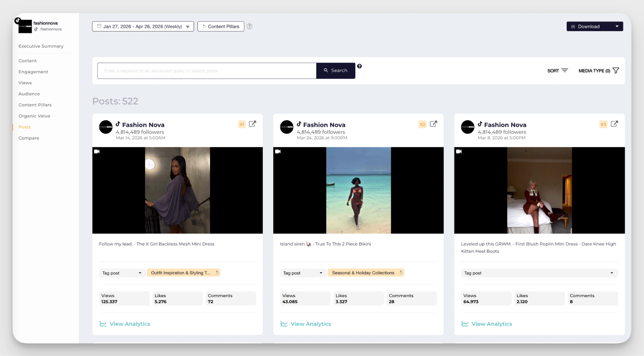Click the search help question mark icon
The image size is (644, 356).
click(360, 66)
